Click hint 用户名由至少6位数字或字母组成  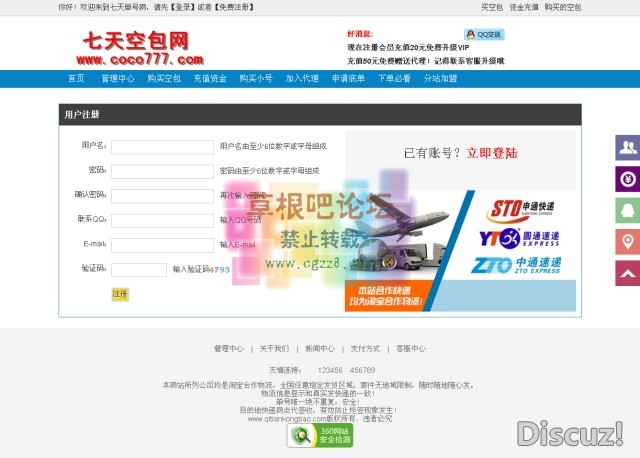click(x=273, y=146)
